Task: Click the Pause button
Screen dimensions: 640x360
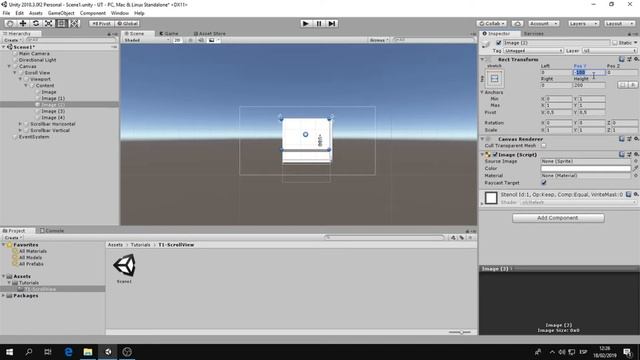Action: [319, 24]
